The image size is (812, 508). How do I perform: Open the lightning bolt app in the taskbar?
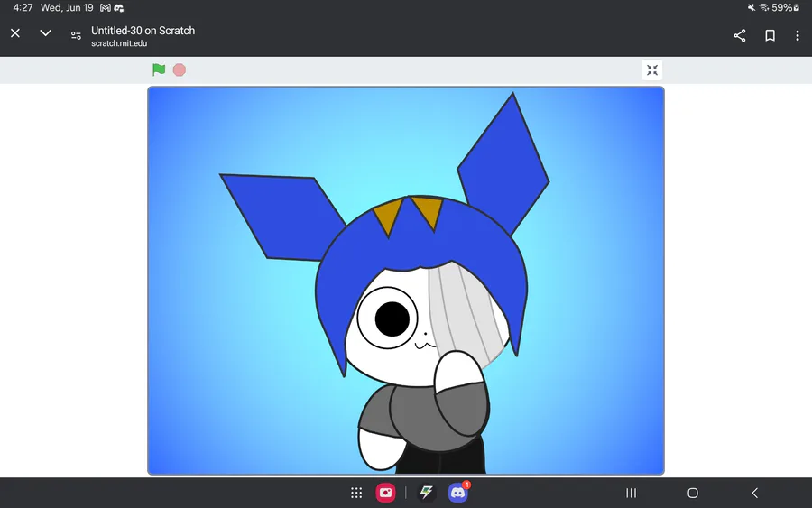[426, 493]
